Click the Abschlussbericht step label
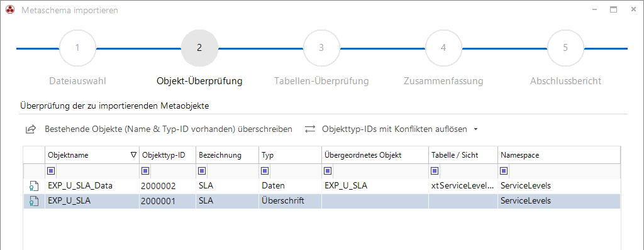Image resolution: width=644 pixels, height=250 pixels. 565,81
